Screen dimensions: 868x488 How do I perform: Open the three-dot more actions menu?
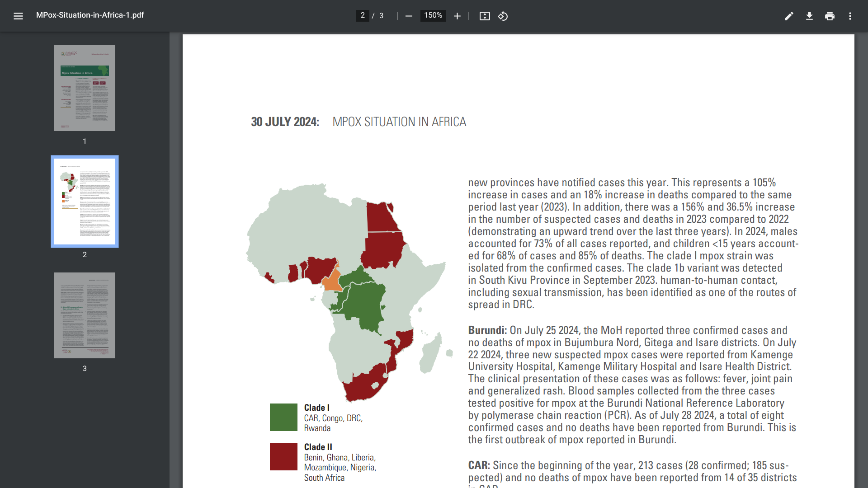point(850,16)
